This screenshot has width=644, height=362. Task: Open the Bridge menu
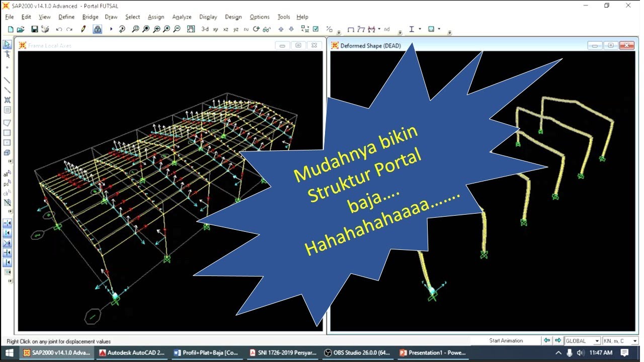[91, 17]
